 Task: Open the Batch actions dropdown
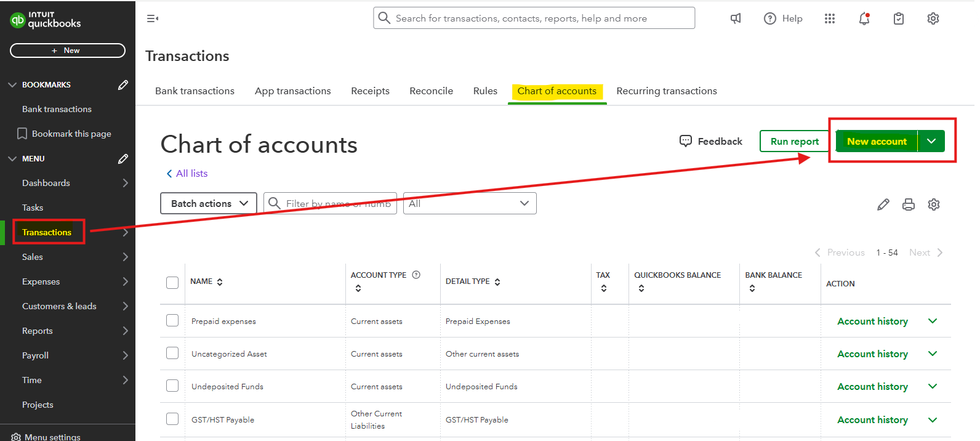pyautogui.click(x=209, y=203)
